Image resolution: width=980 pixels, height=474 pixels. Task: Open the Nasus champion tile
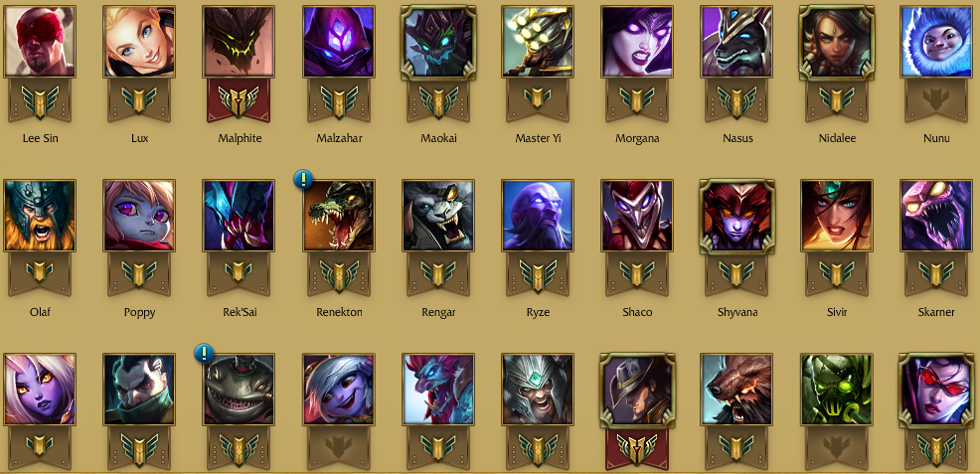[736, 41]
